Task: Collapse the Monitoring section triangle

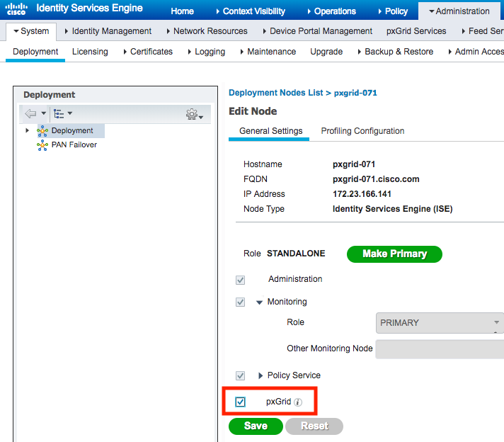Action: click(x=259, y=302)
